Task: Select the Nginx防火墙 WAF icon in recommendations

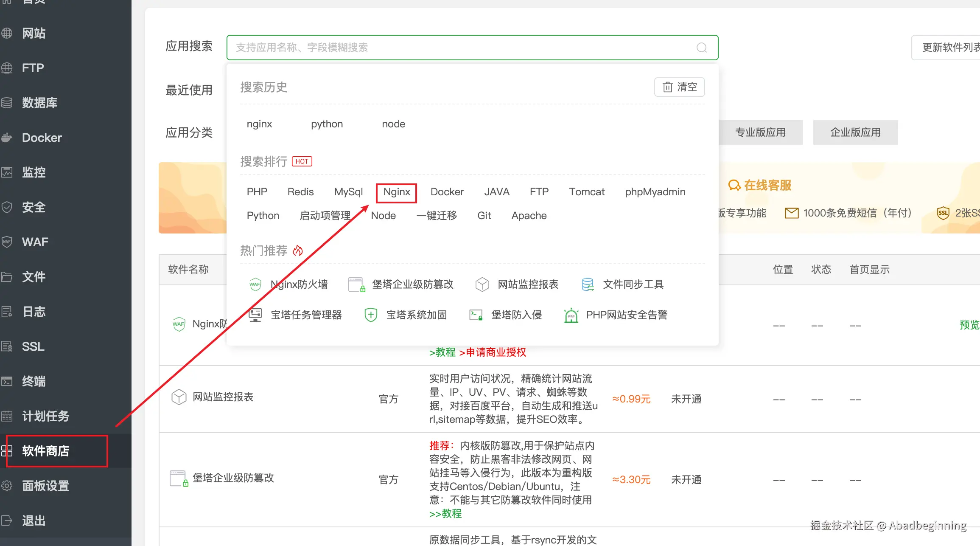Action: click(255, 284)
